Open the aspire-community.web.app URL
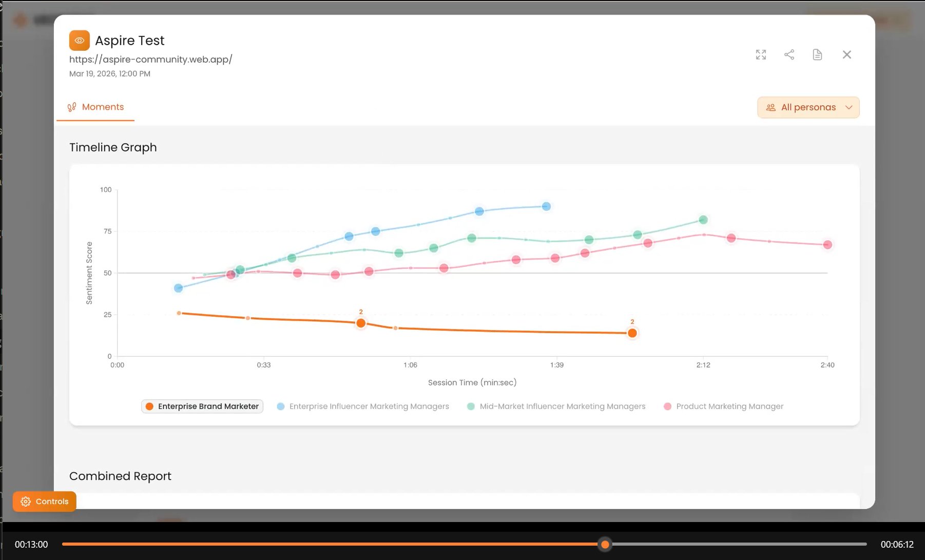Screen dimensions: 925x560 (150, 59)
